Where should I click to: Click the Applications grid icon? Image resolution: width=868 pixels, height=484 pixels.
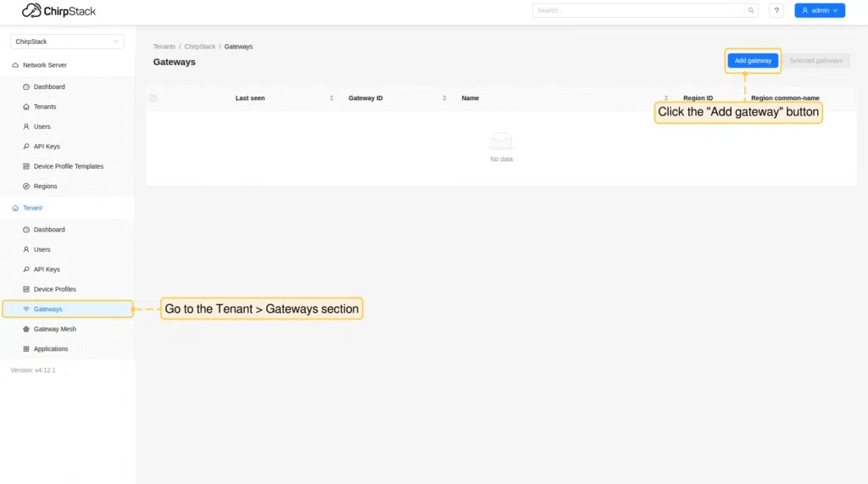26,349
